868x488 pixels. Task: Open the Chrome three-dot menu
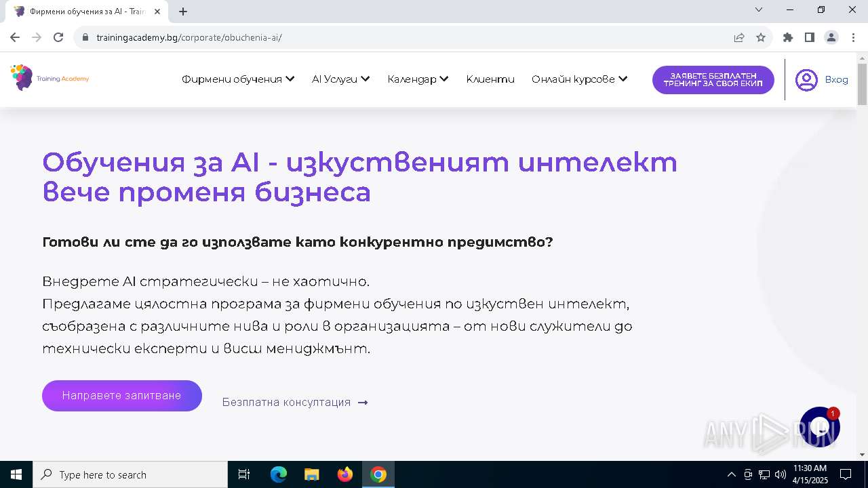coord(852,37)
